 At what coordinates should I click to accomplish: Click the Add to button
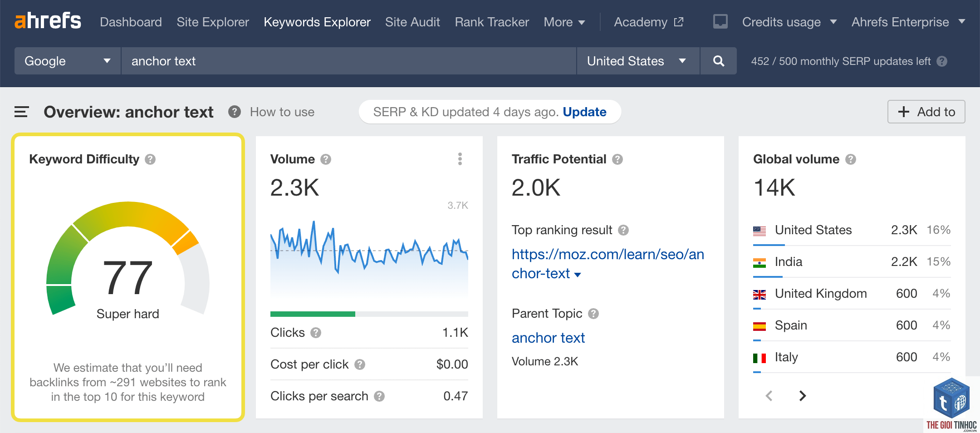click(926, 112)
